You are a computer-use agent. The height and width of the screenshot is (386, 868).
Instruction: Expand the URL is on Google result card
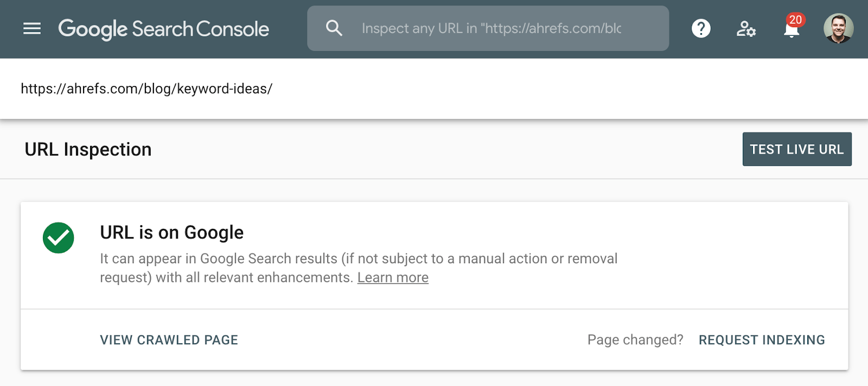pyautogui.click(x=434, y=255)
